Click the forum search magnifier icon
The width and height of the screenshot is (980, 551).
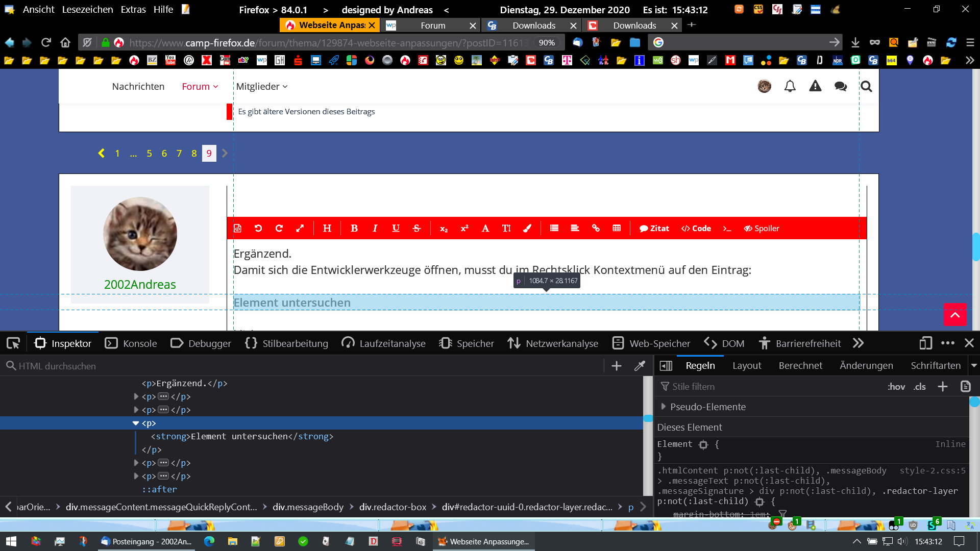click(x=866, y=86)
